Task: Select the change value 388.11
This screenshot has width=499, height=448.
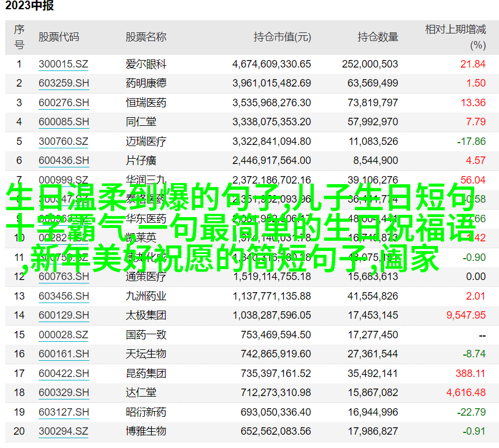Action: (x=470, y=374)
